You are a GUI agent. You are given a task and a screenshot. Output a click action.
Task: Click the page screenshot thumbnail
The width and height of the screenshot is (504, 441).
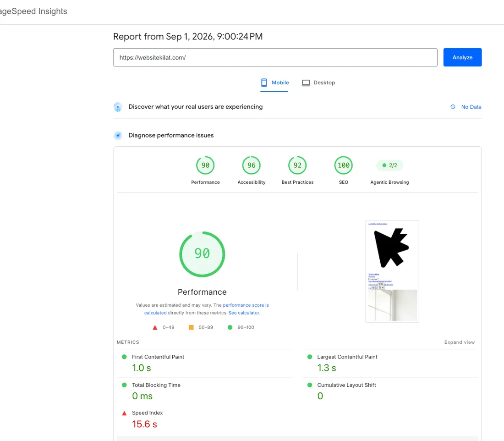tap(392, 271)
